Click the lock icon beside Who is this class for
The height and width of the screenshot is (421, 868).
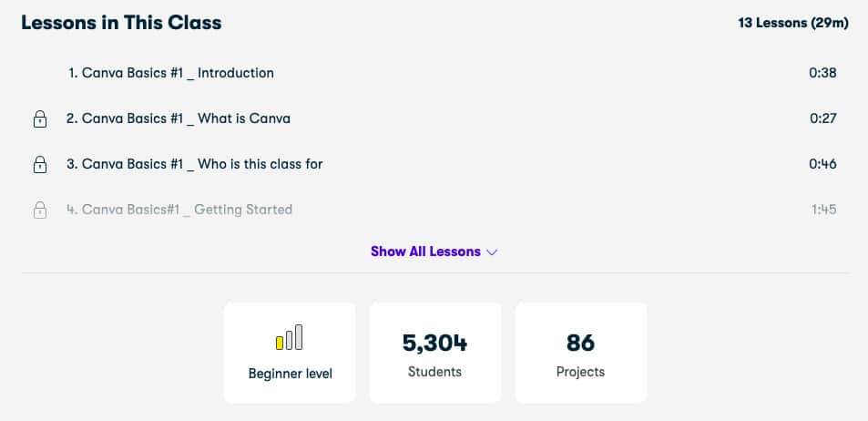point(40,165)
